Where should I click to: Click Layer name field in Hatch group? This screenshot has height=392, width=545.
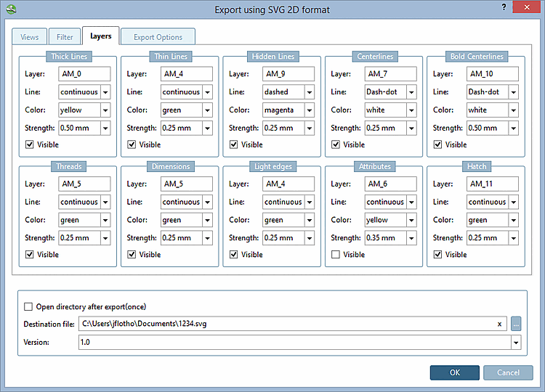493,184
